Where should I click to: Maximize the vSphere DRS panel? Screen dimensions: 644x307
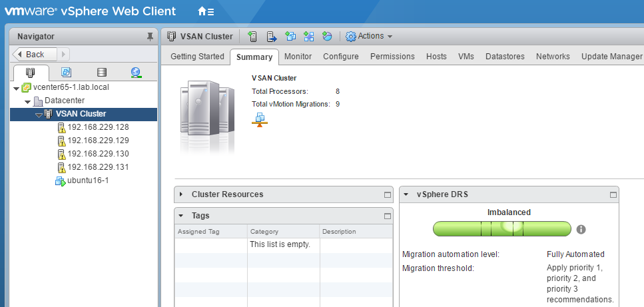coord(613,195)
